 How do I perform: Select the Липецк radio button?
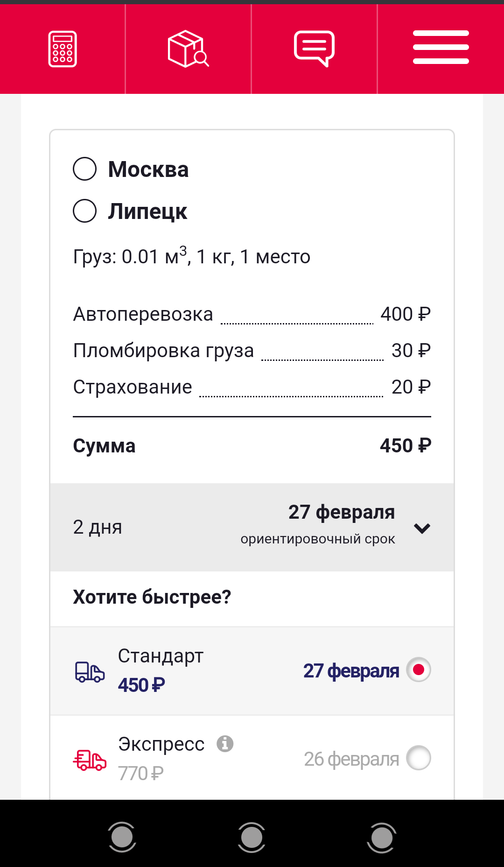coord(85,211)
